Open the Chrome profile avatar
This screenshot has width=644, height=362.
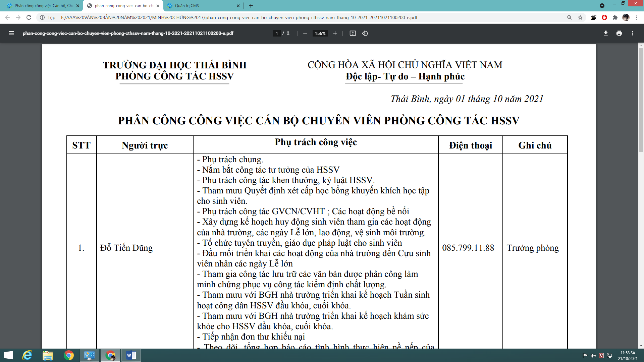pos(626,17)
